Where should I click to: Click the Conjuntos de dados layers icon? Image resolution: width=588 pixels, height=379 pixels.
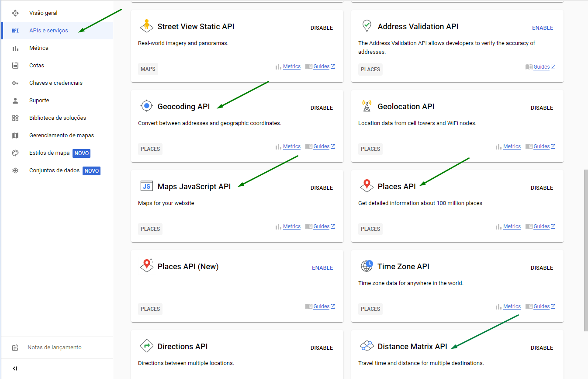click(15, 170)
